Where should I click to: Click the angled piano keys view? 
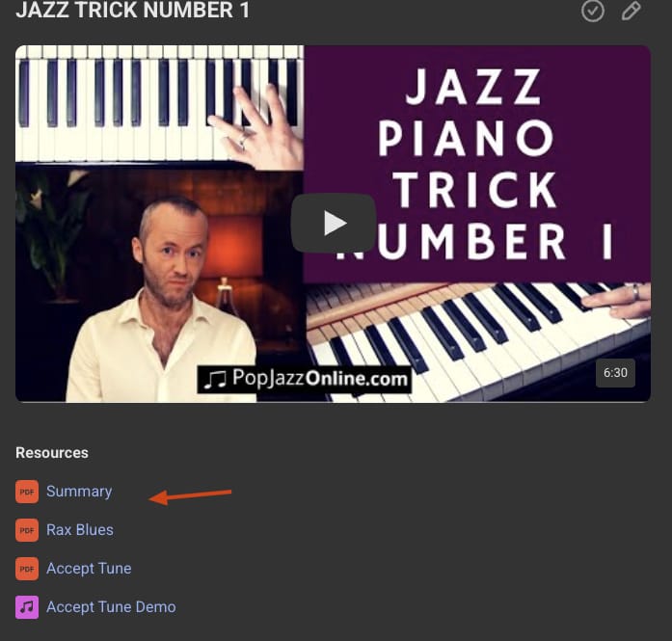(478, 343)
